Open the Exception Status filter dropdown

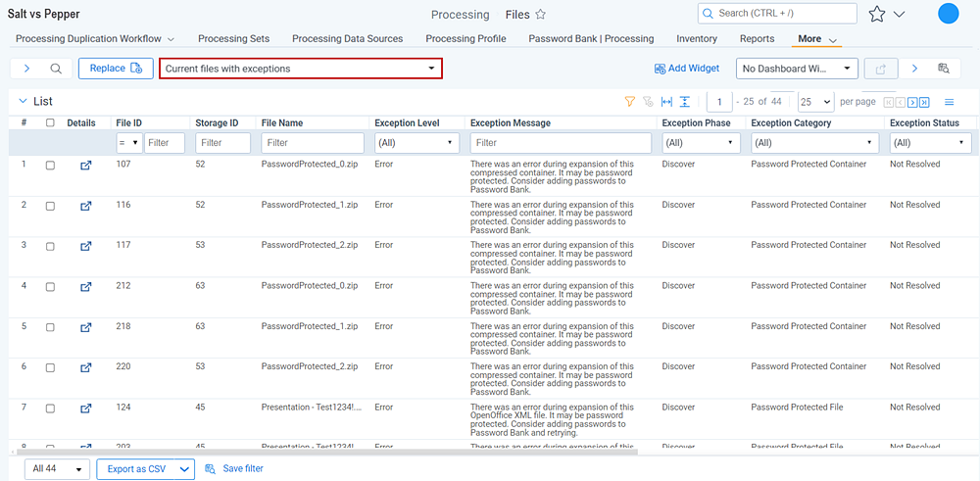[930, 143]
